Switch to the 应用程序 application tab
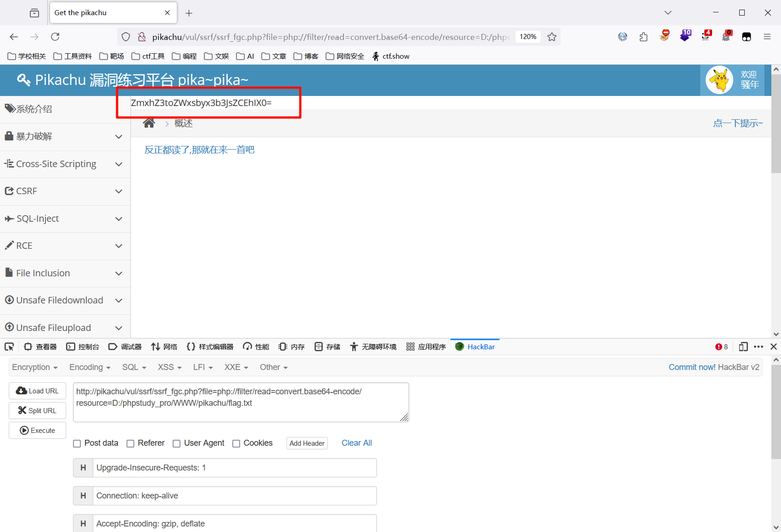 [x=426, y=347]
